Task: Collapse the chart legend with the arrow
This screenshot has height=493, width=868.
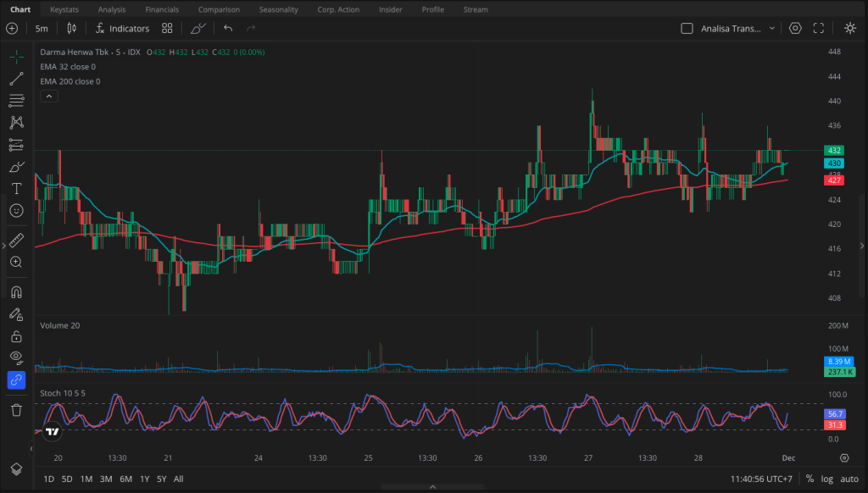Action: [x=48, y=96]
